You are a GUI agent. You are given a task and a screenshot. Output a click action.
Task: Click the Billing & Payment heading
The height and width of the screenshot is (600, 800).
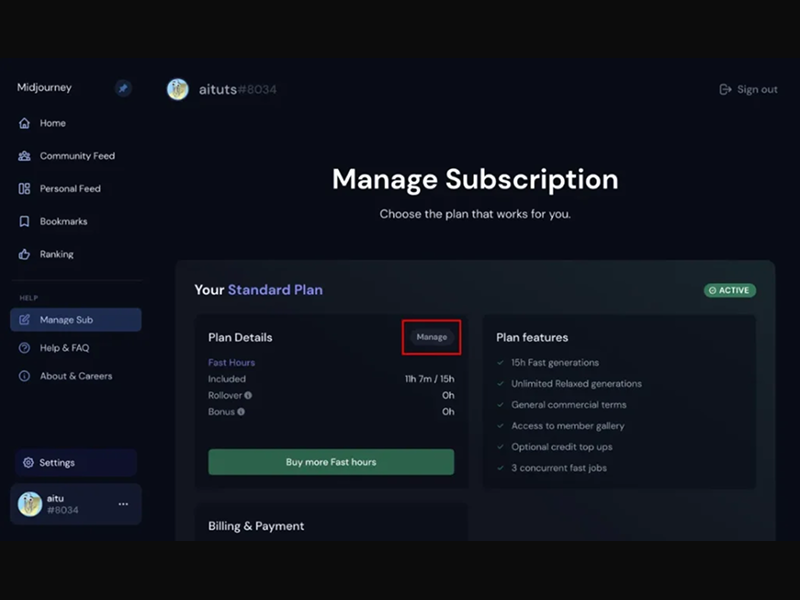point(256,526)
